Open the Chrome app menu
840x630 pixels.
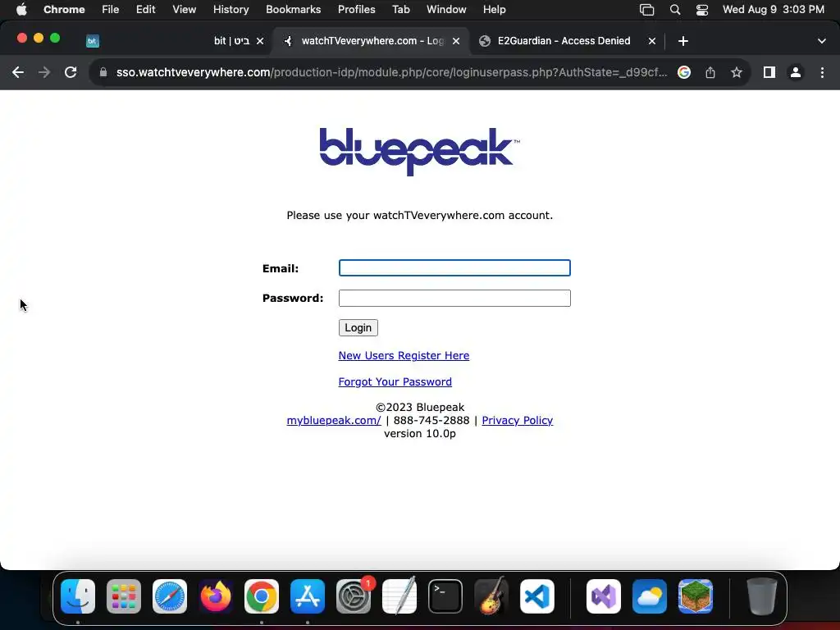click(x=64, y=10)
